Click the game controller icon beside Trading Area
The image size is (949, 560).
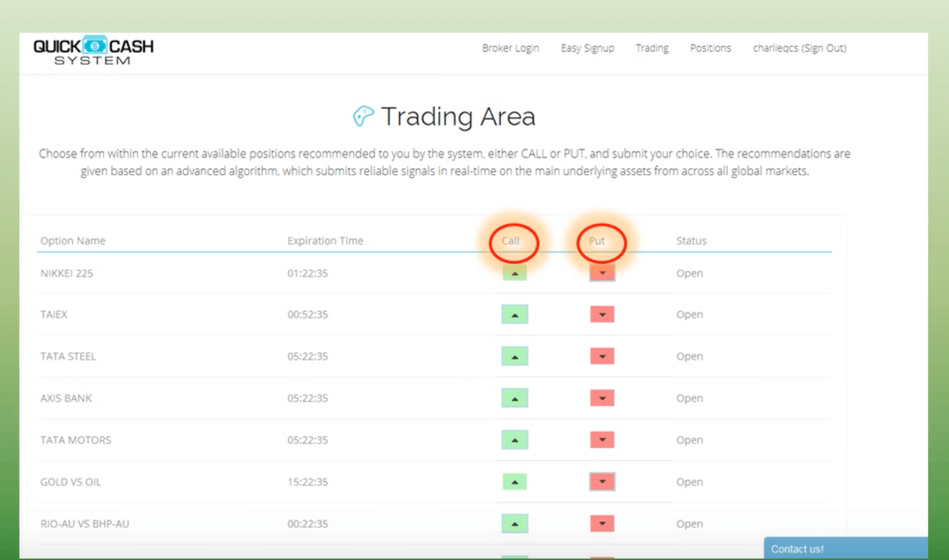[x=363, y=116]
